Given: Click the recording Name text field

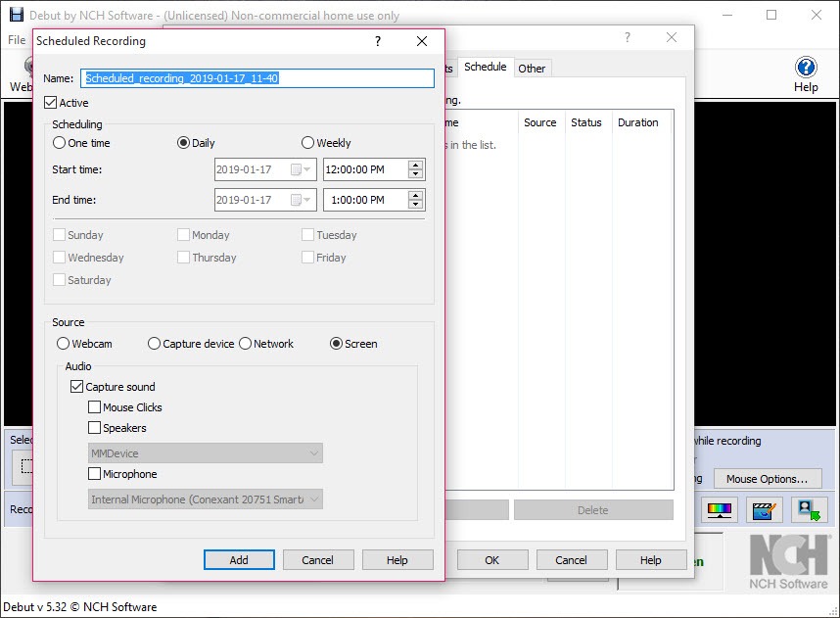Looking at the screenshot, I should [257, 78].
